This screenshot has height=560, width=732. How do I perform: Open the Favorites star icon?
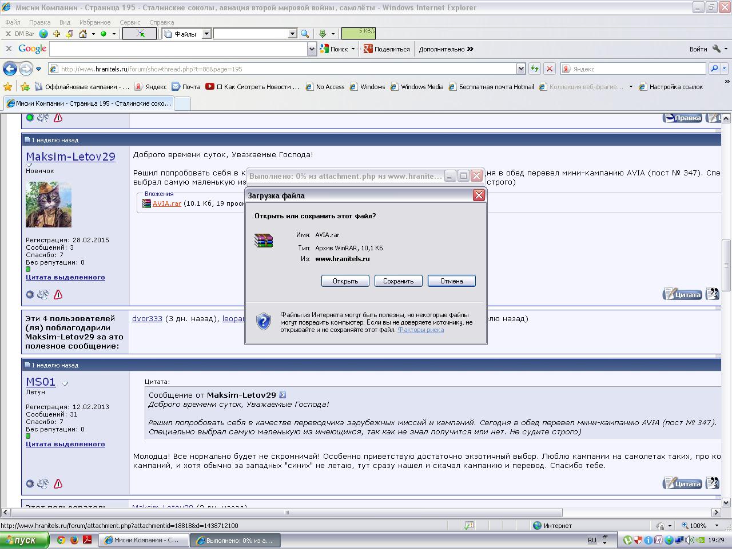click(8, 87)
